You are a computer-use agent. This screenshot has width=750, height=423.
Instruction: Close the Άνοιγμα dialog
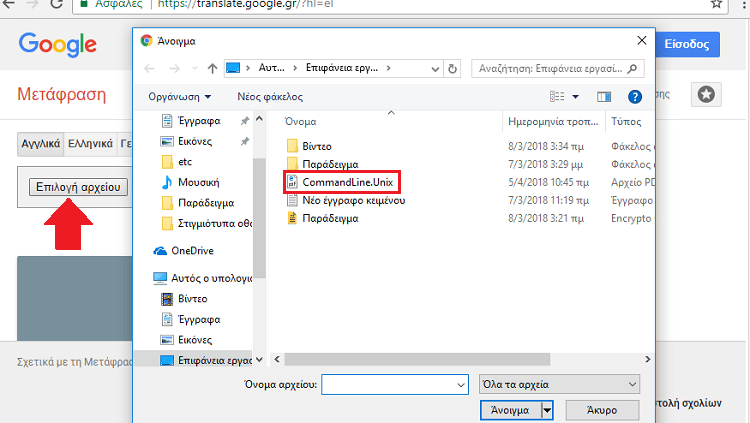tap(642, 41)
